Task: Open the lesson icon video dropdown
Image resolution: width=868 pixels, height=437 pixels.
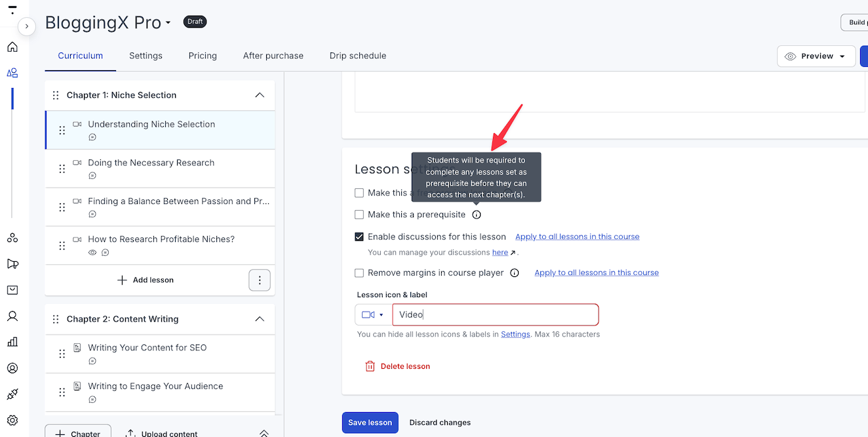Action: 372,314
